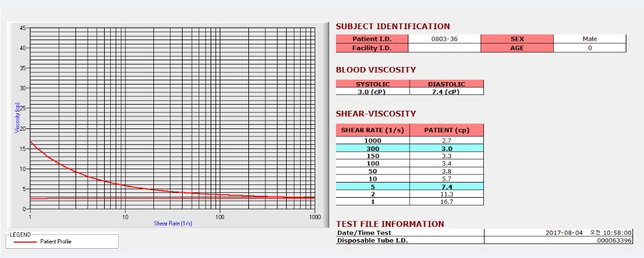Select the DIASTOLIC 7.4 (cP) cell

(447, 92)
